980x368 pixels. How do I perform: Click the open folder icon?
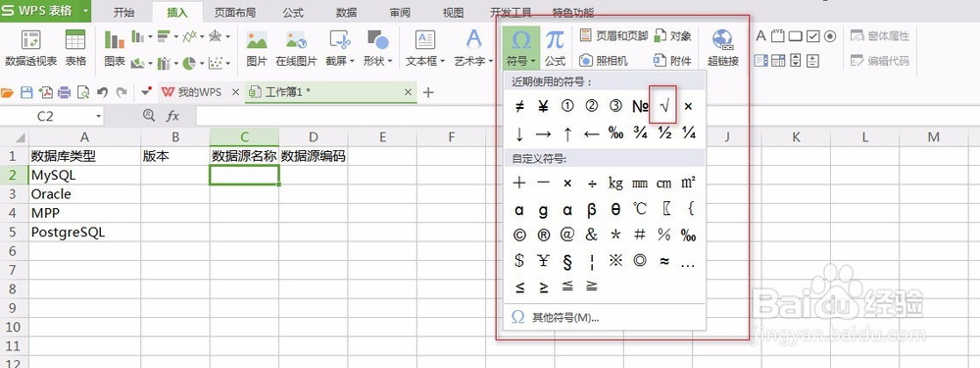coord(8,92)
